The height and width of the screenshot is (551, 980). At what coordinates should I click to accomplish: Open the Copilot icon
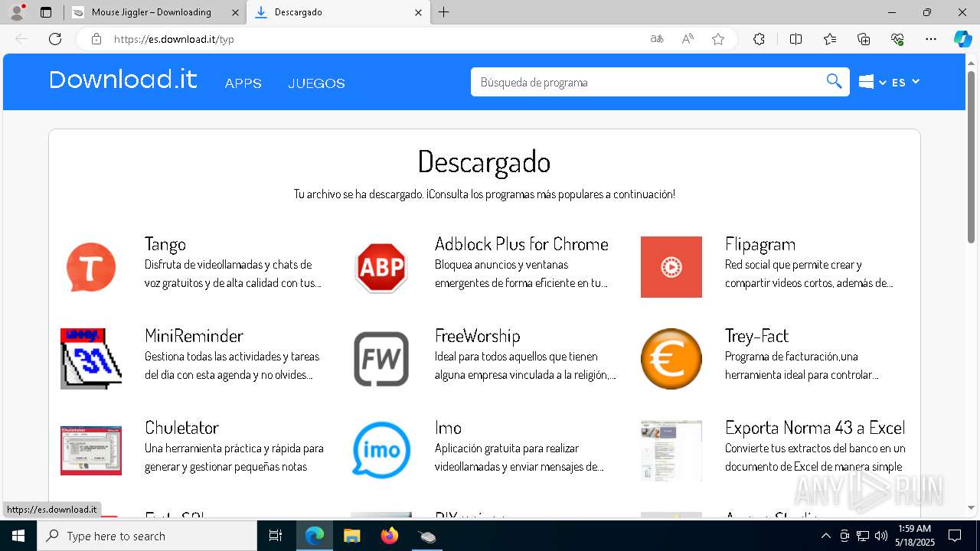coord(962,39)
